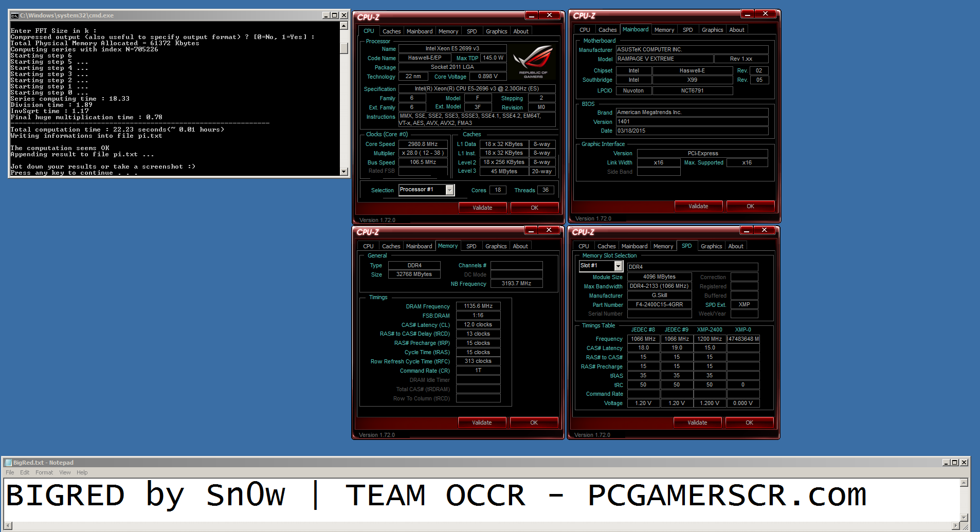This screenshot has height=532, width=980.
Task: Select Caches tab in SPD CPU-Z window
Action: pyautogui.click(x=607, y=246)
